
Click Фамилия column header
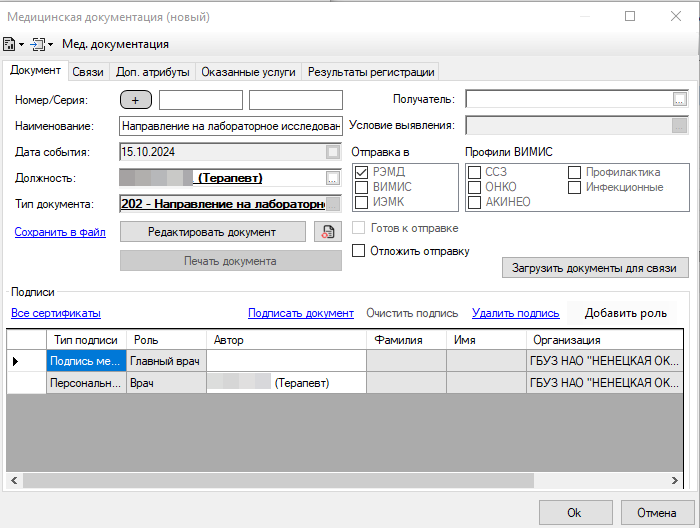406,340
